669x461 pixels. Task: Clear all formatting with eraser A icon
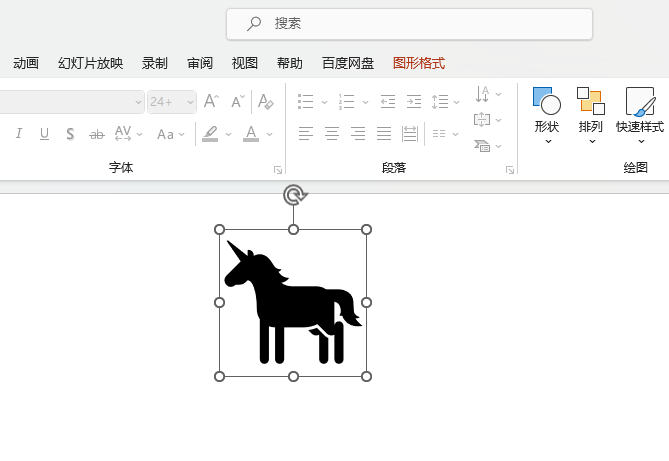(266, 102)
